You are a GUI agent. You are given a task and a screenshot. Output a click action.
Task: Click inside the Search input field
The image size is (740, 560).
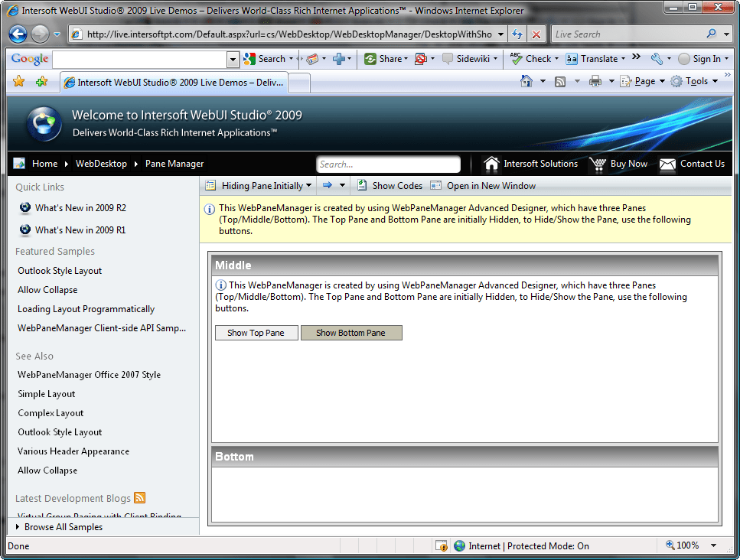388,164
